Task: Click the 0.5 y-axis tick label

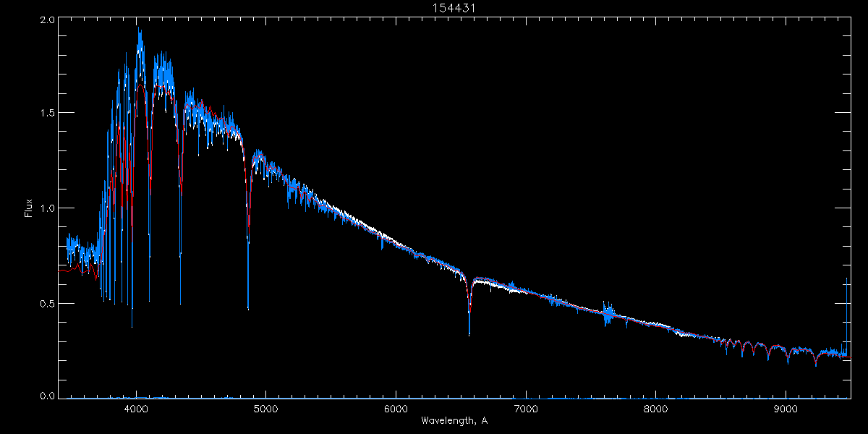Action: pos(47,303)
